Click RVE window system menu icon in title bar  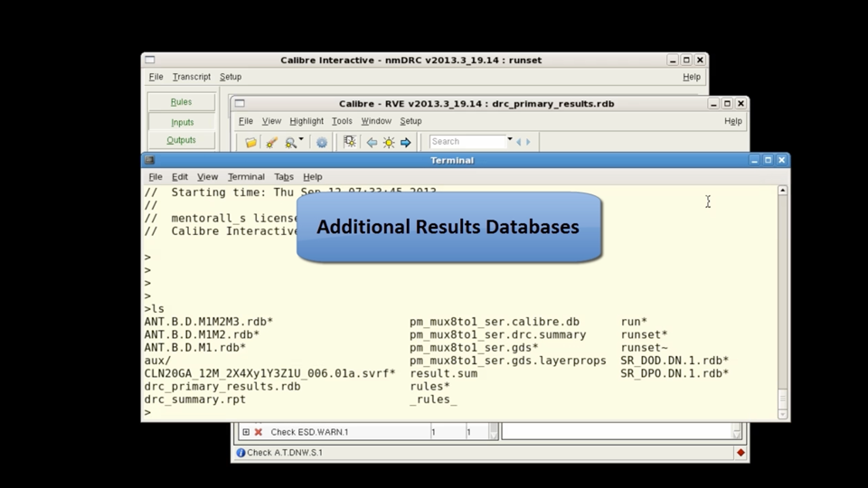(240, 103)
